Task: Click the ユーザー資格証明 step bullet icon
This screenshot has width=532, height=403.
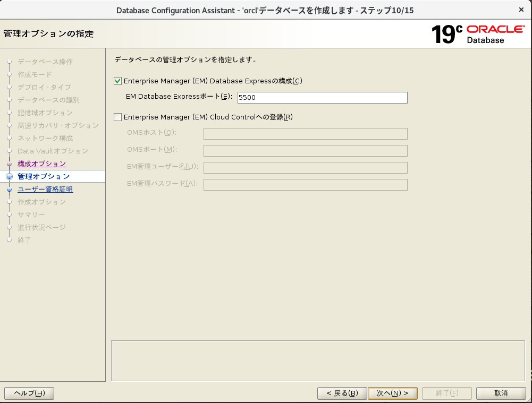Action: coord(9,190)
